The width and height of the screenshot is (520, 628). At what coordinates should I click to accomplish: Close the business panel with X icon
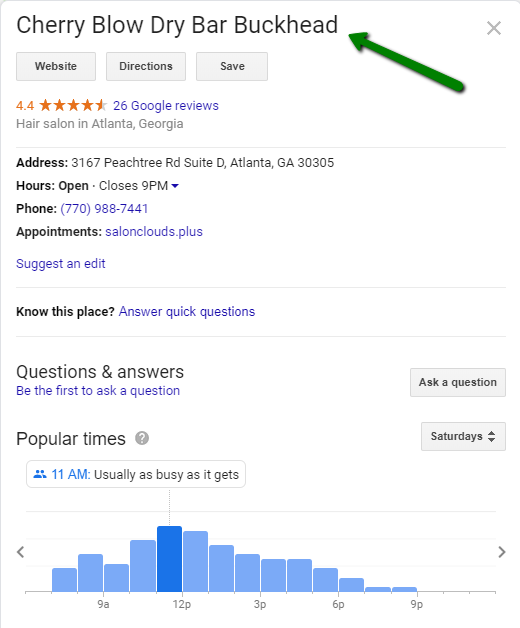(494, 28)
